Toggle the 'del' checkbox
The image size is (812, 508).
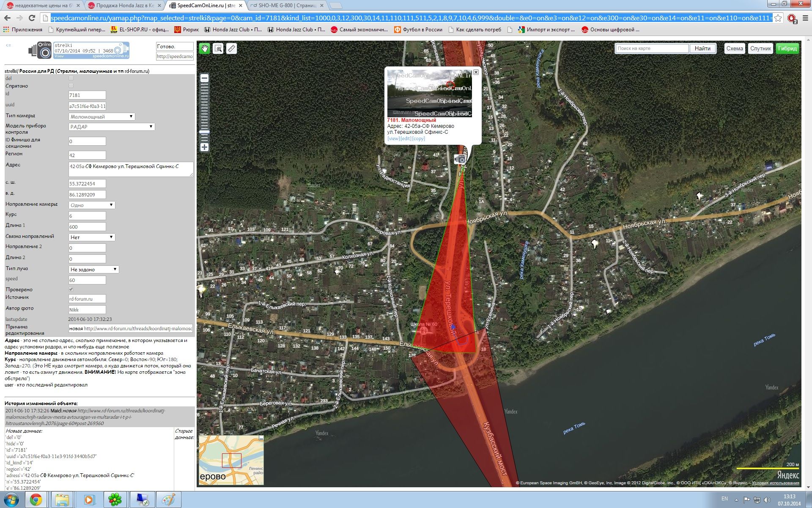[x=71, y=78]
